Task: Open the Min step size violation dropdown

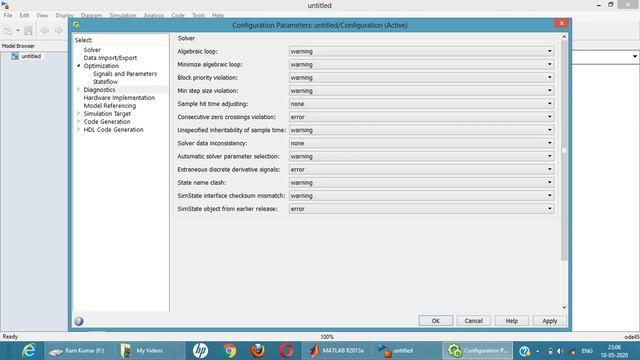Action: (421, 91)
